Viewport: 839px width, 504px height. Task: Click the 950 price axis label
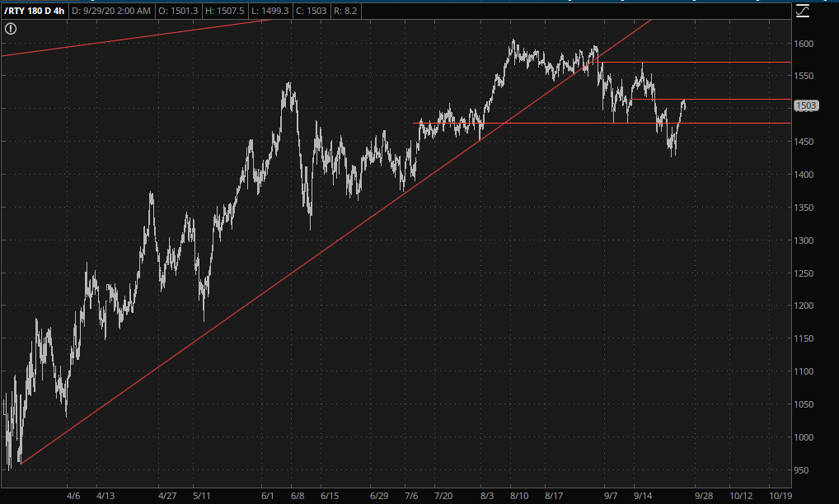coord(801,470)
